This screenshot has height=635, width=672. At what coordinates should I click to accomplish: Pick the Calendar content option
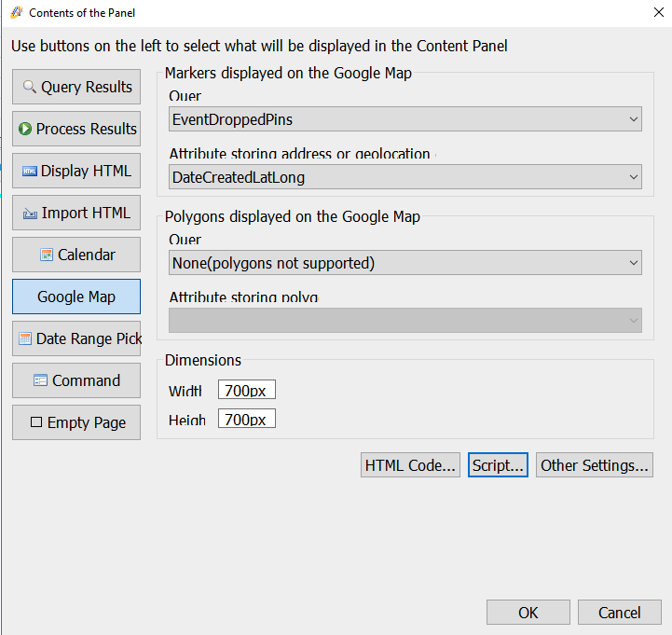pyautogui.click(x=76, y=255)
